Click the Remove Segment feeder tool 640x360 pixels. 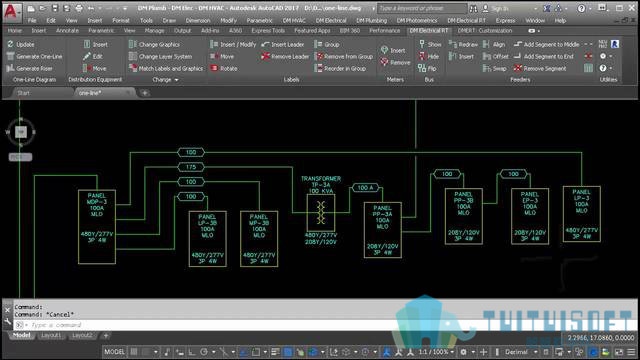pyautogui.click(x=540, y=68)
